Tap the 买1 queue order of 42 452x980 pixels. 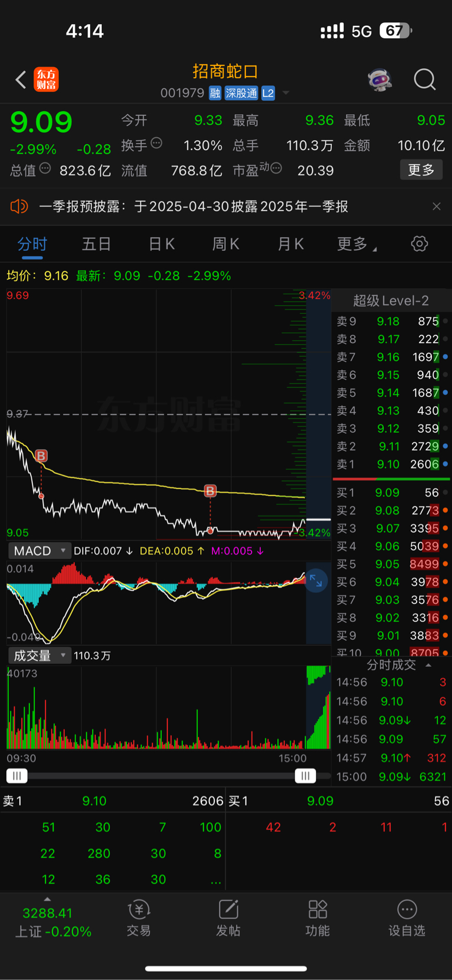pyautogui.click(x=273, y=827)
